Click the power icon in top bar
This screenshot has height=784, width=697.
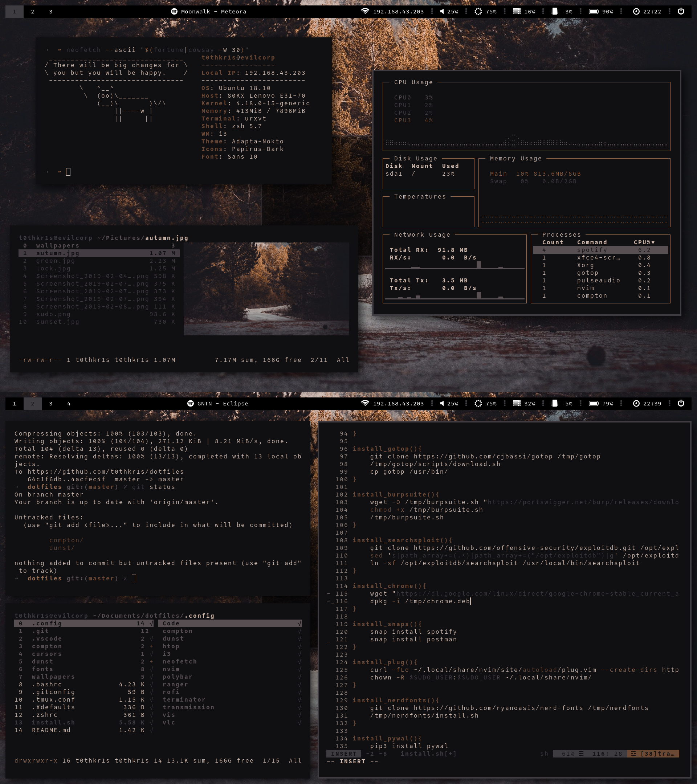tap(681, 11)
